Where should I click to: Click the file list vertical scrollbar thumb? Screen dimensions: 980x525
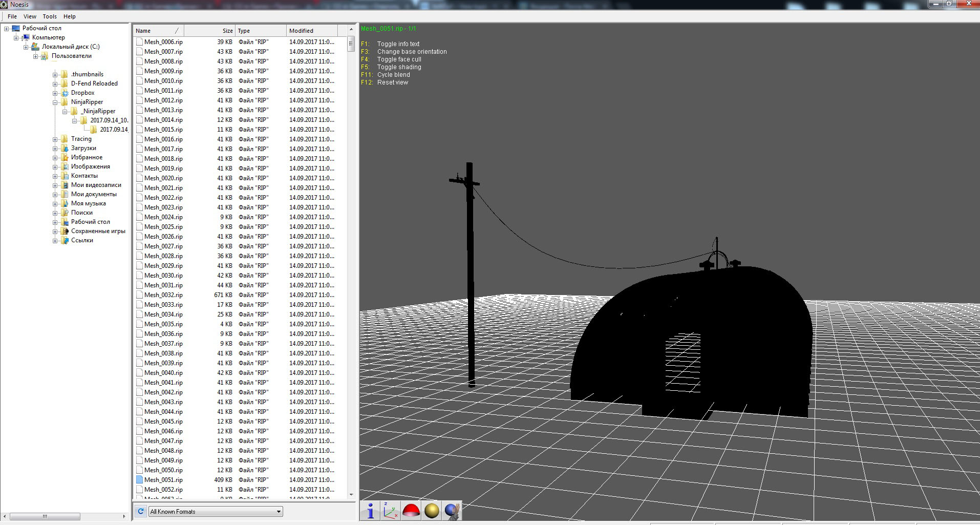click(351, 44)
